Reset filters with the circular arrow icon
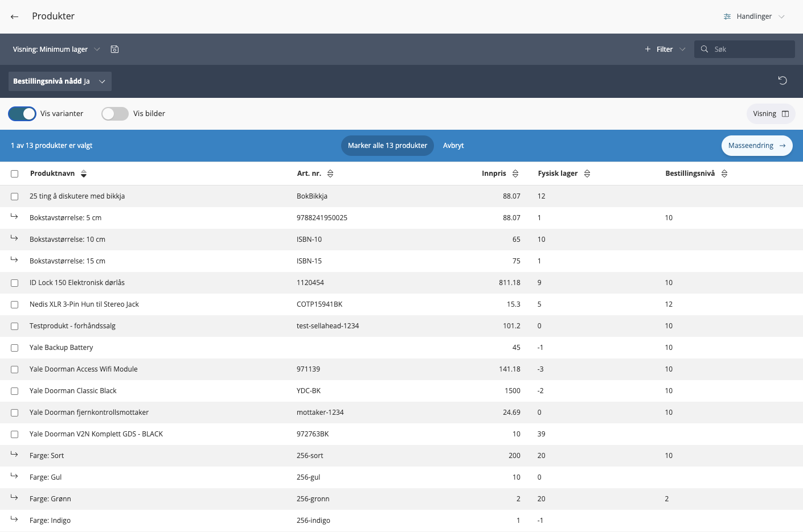This screenshot has height=532, width=803. pyautogui.click(x=782, y=81)
